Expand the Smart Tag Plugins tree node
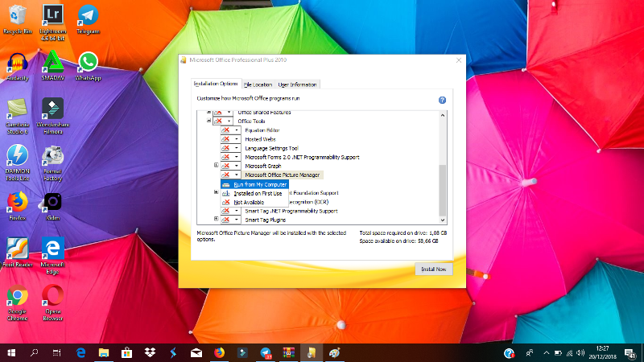 [216, 219]
